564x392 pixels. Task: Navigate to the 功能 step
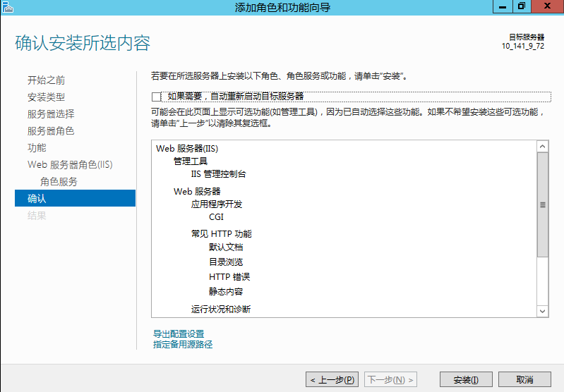[37, 148]
